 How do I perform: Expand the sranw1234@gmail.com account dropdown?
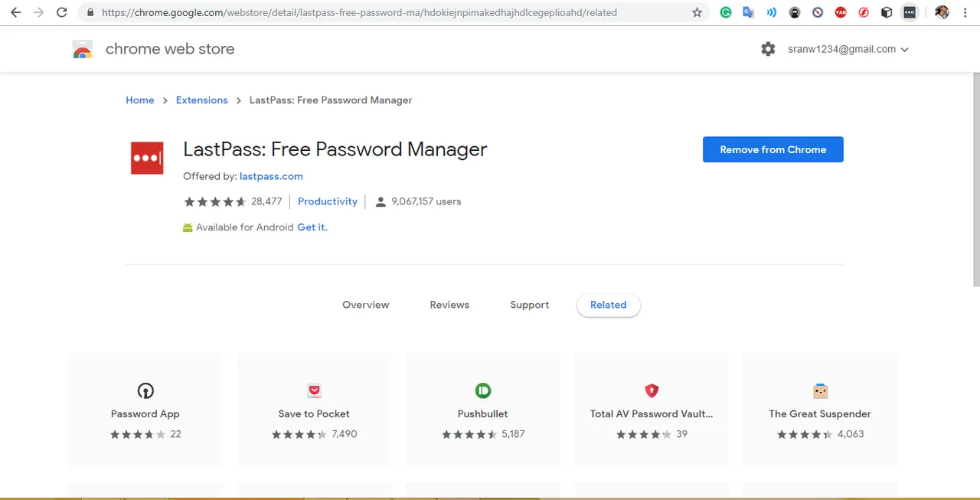(848, 49)
